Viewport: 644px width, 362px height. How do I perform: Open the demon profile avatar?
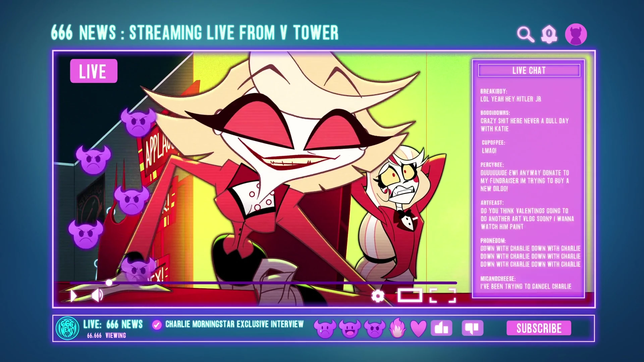pos(576,34)
